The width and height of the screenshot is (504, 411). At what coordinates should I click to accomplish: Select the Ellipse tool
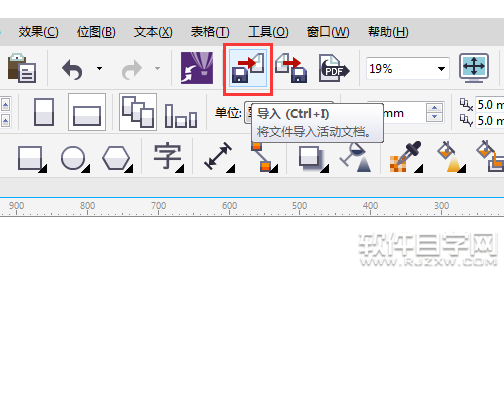pyautogui.click(x=75, y=159)
